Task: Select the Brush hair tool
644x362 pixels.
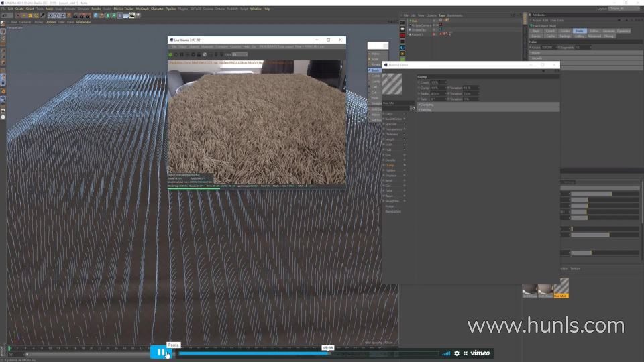Action: tap(375, 70)
